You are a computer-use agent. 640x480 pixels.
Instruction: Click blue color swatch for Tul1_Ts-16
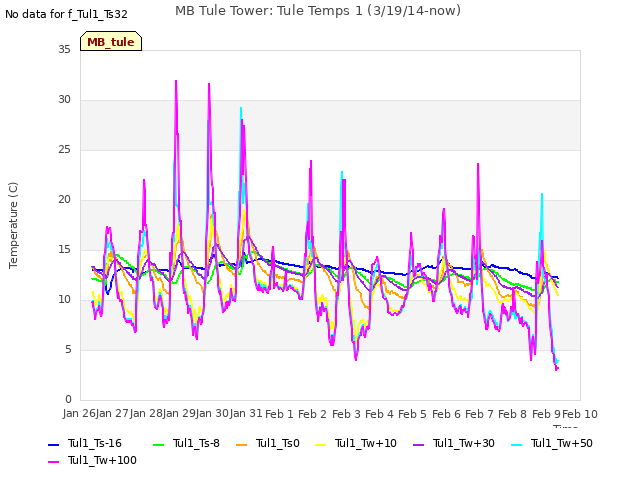pos(53,444)
